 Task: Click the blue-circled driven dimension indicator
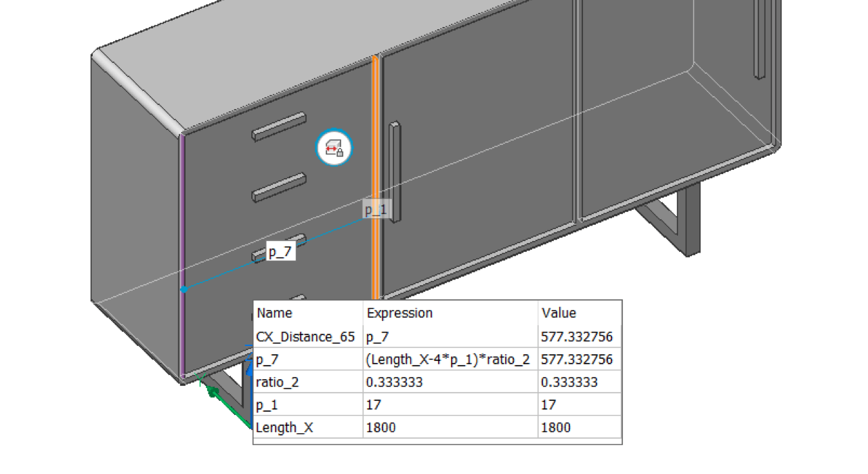(334, 147)
